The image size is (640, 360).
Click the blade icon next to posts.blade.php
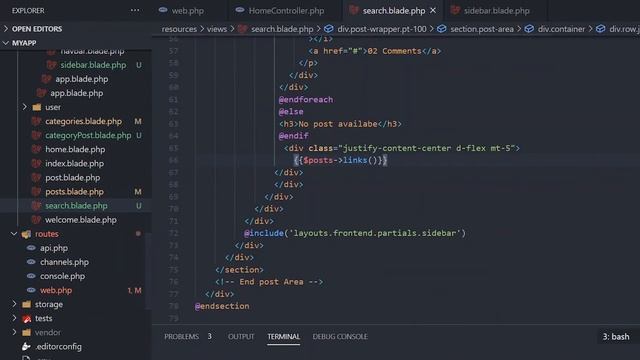tap(36, 191)
